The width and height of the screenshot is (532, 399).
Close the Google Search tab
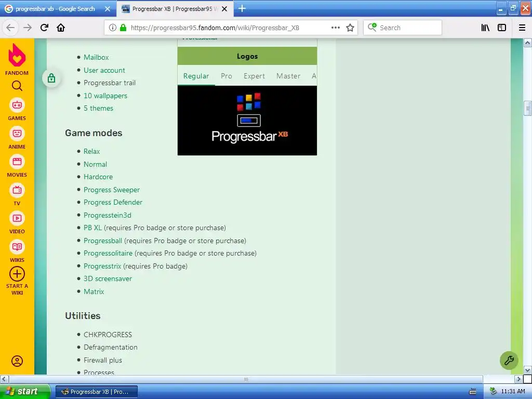click(x=108, y=9)
